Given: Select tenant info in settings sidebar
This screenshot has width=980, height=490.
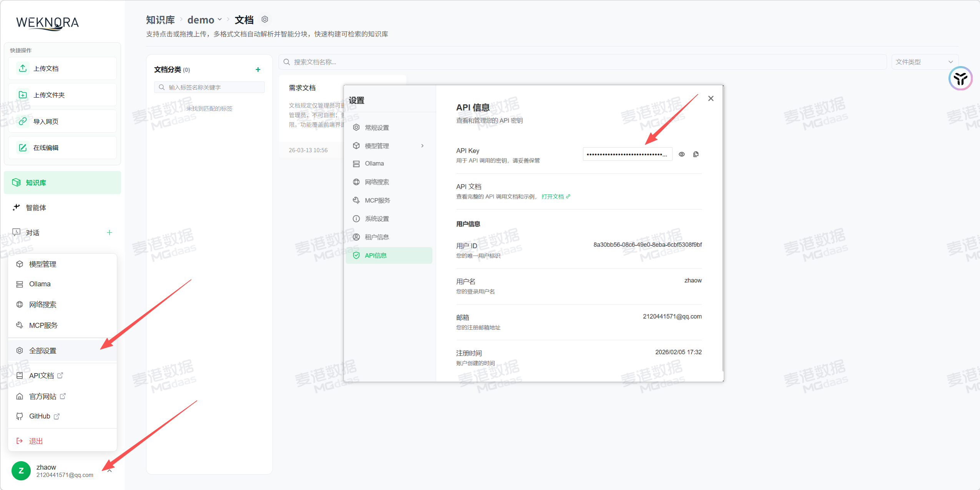Looking at the screenshot, I should (x=377, y=237).
